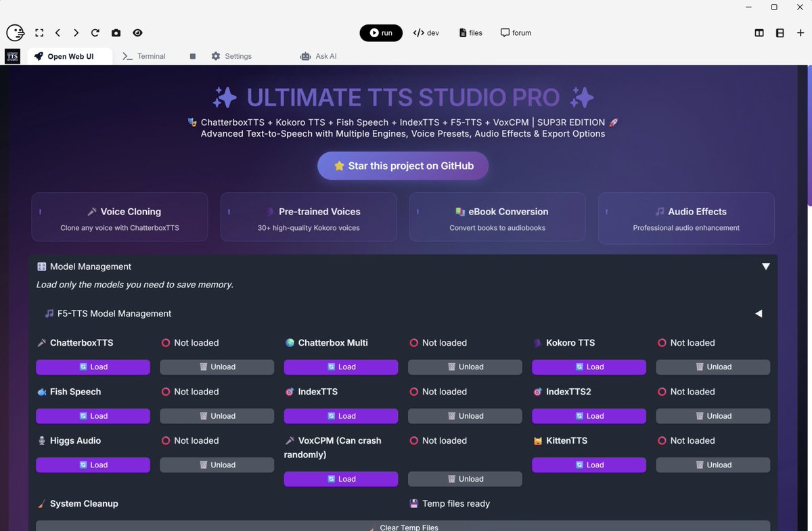The image size is (812, 531).
Task: Click Star this project on GitHub
Action: [x=403, y=166]
